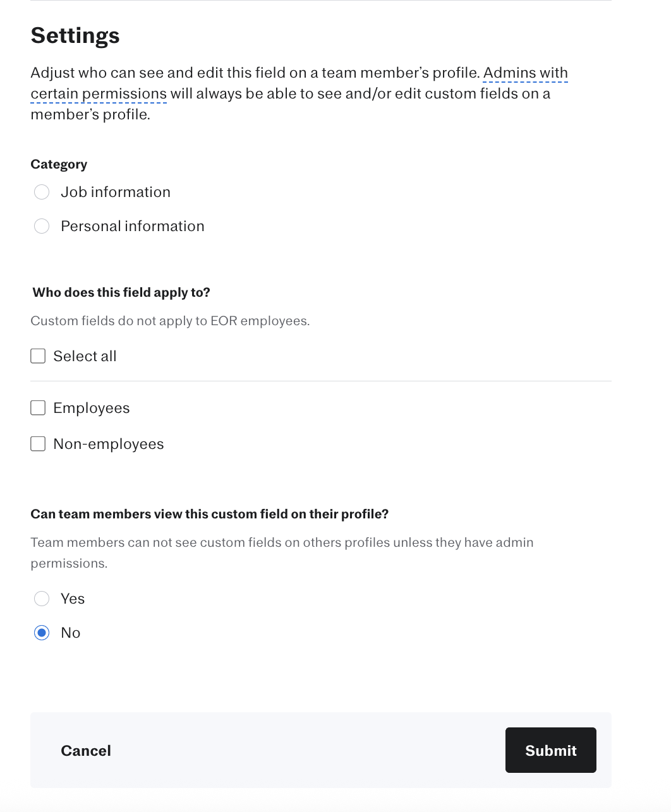671x812 pixels.
Task: Click the "Employees" option label text
Action: tap(92, 408)
